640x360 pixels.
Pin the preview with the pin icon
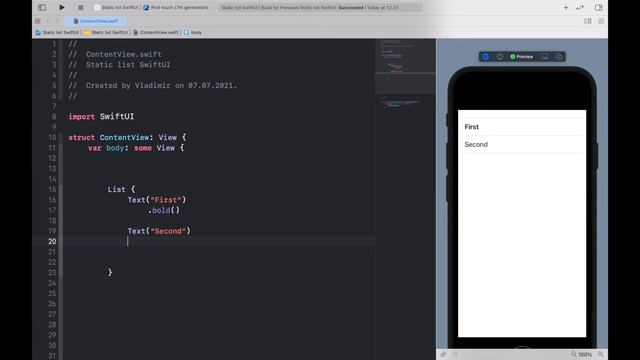coord(444,355)
